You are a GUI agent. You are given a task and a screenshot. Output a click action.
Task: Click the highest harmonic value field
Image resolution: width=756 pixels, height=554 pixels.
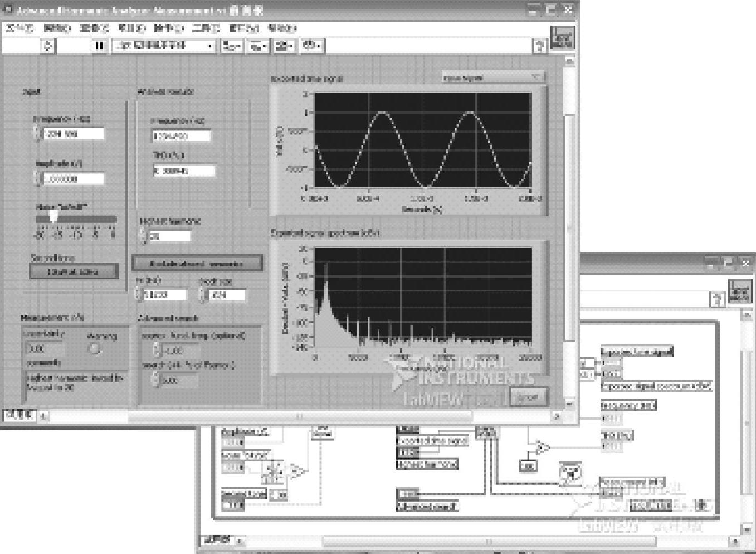169,236
